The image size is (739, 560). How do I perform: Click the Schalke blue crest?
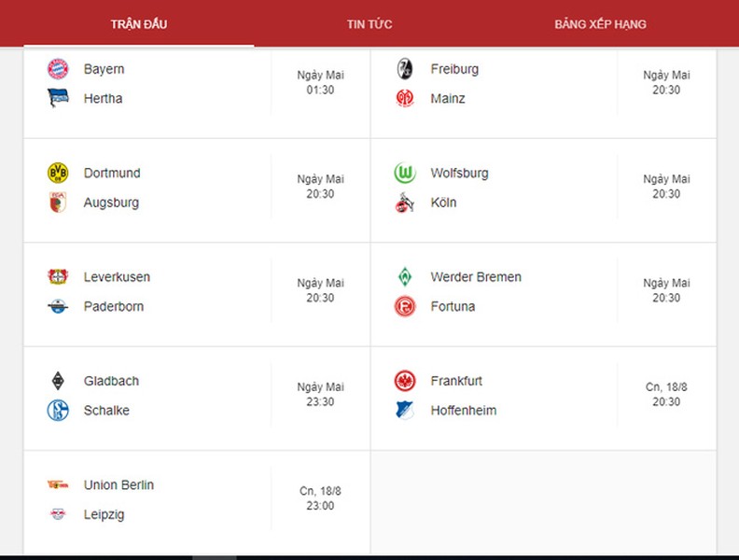coord(58,410)
